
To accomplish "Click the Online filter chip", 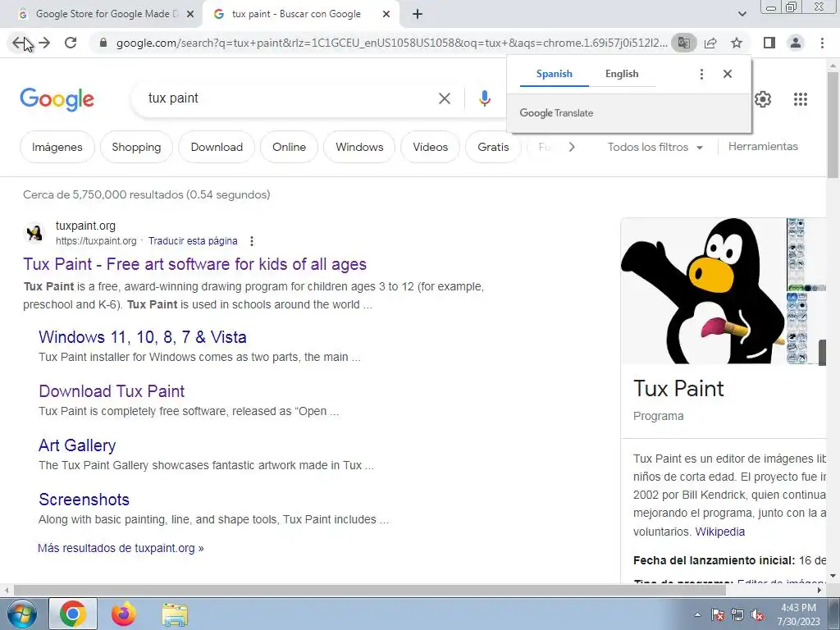I will pos(289,147).
